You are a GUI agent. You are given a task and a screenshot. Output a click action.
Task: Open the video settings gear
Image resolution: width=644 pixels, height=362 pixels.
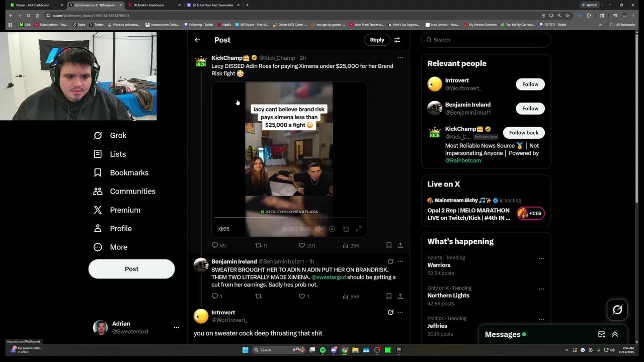pyautogui.click(x=332, y=229)
